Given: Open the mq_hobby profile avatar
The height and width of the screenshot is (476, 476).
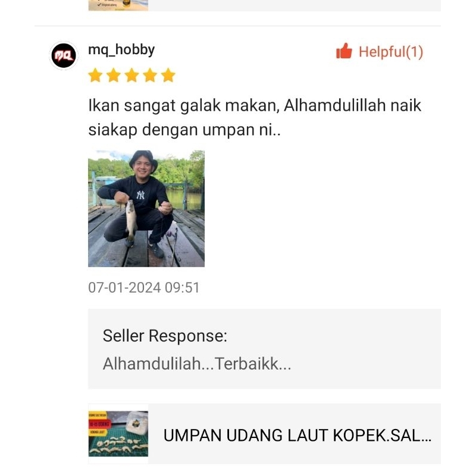Looking at the screenshot, I should coord(64,55).
